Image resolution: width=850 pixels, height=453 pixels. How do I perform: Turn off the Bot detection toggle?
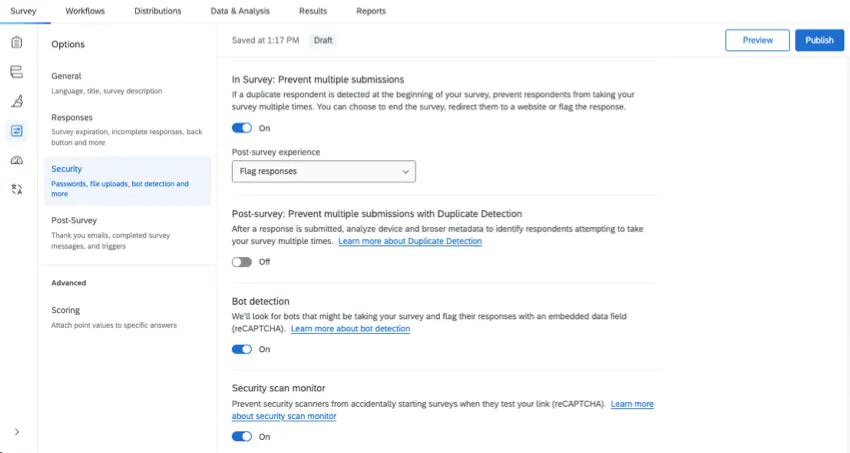point(242,349)
